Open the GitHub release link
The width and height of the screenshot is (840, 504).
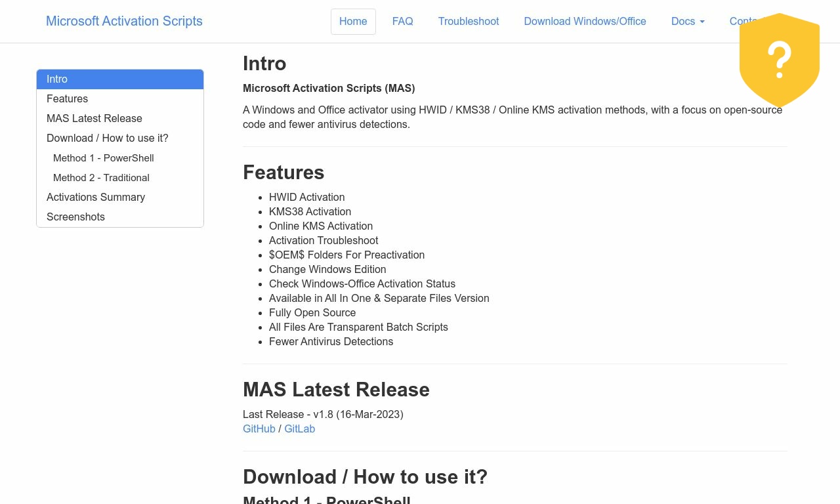pos(259,429)
